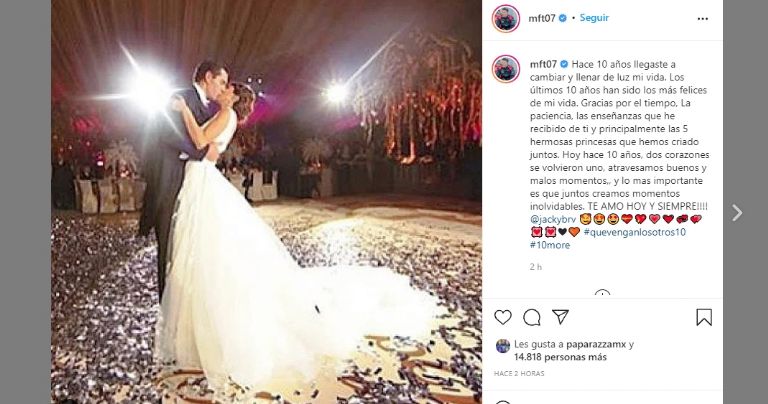The height and width of the screenshot is (404, 768).
Task: View the 14.818 personas más likes list
Action: click(x=560, y=357)
